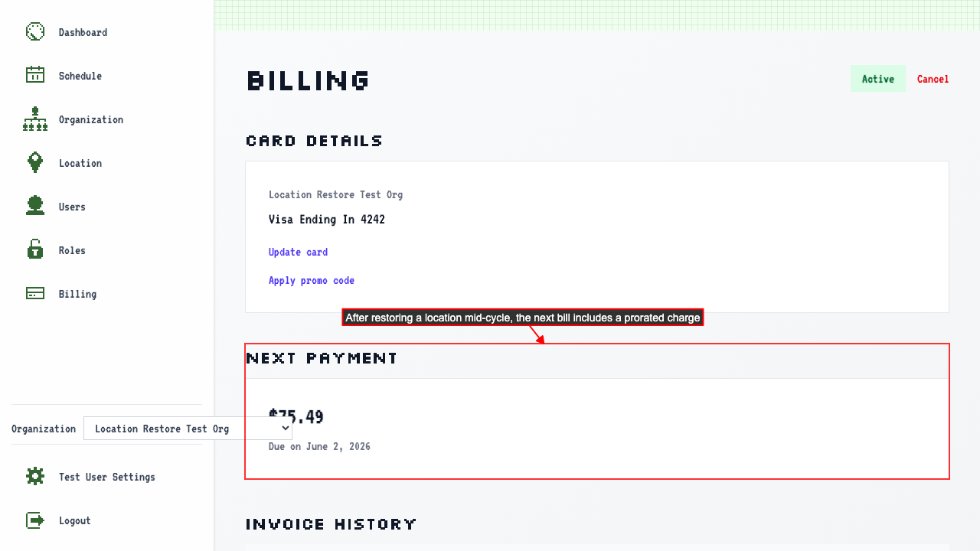The width and height of the screenshot is (980, 551).
Task: Click the Roles padlock icon
Action: (35, 249)
